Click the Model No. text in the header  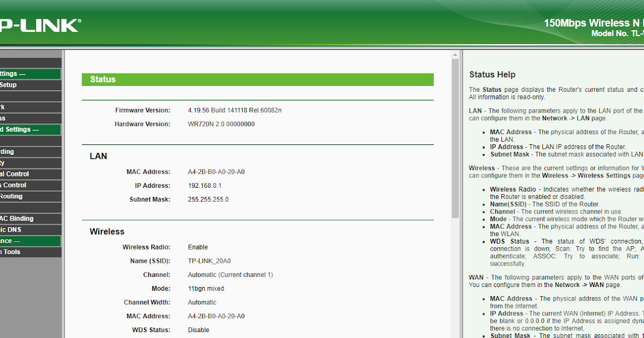click(x=617, y=33)
